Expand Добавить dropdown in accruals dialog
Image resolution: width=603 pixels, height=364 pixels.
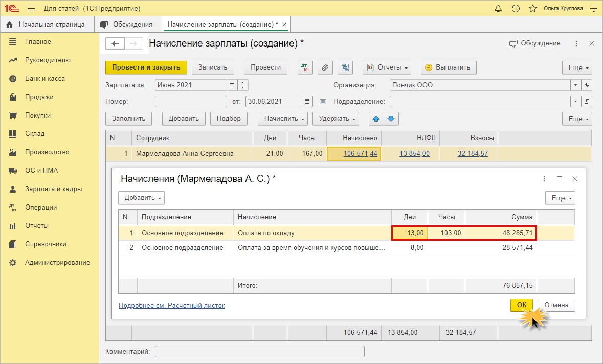point(142,197)
